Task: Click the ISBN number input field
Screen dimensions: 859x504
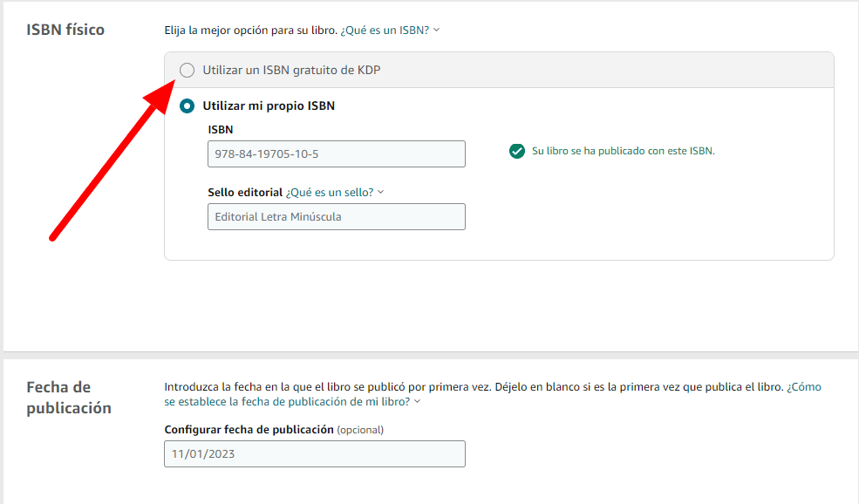Action: tap(337, 154)
